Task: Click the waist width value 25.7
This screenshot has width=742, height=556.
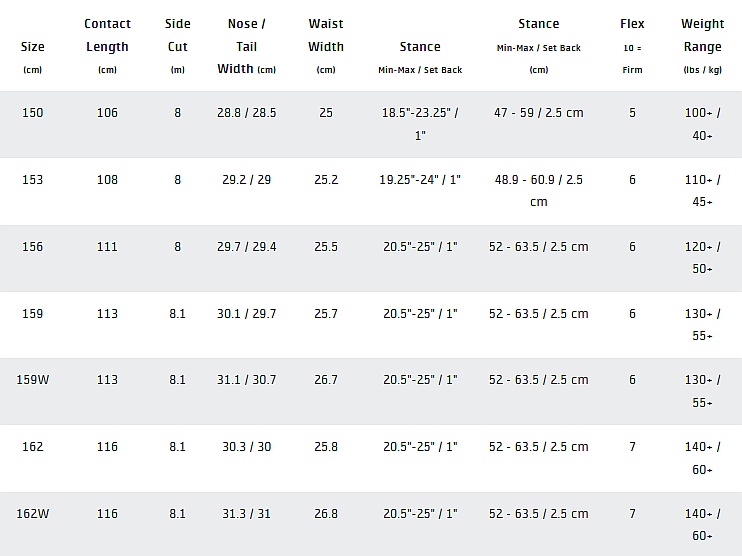Action: click(326, 314)
